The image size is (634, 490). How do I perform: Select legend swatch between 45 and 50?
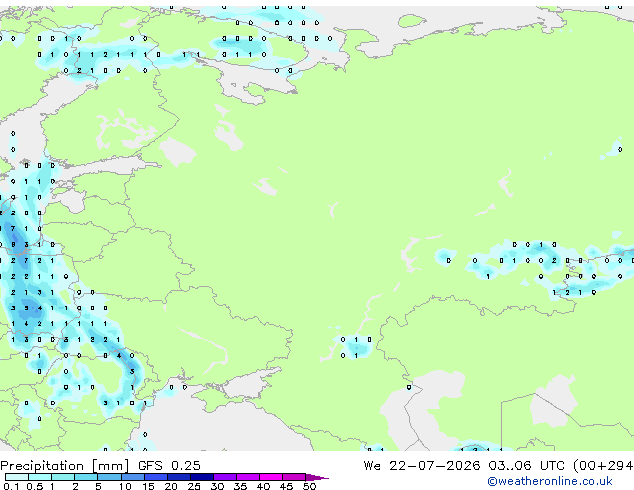pyautogui.click(x=294, y=477)
